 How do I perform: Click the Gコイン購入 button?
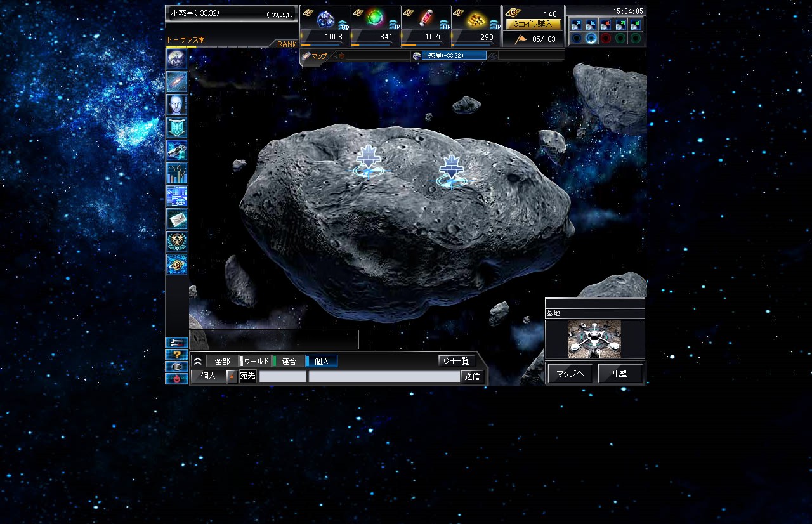pyautogui.click(x=534, y=25)
